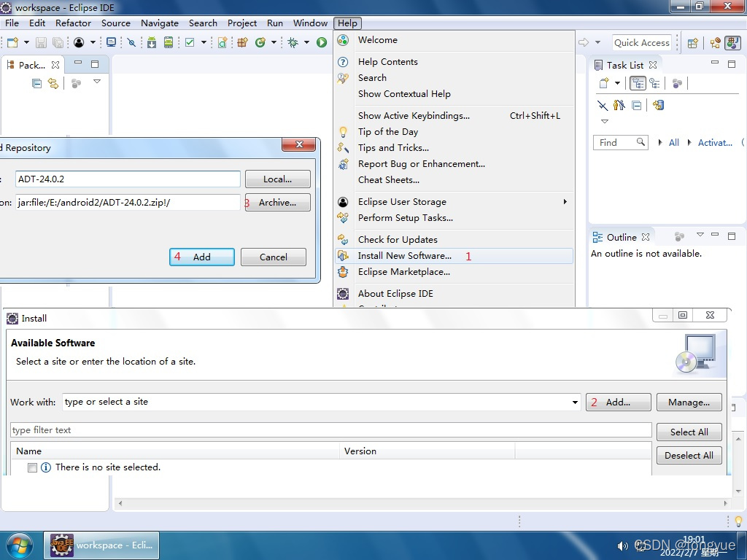
Task: Click the All link in Task List
Action: [x=673, y=142]
